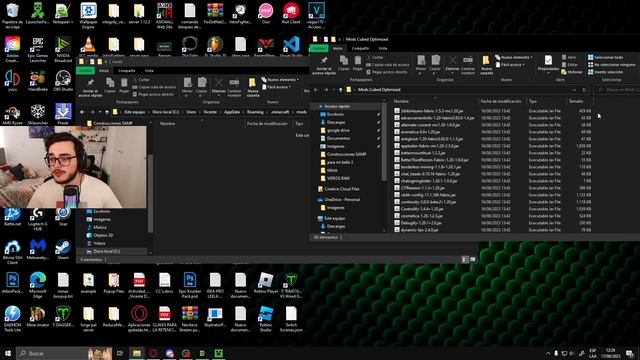Open the Notepad++ desktop shortcut

tap(63, 14)
